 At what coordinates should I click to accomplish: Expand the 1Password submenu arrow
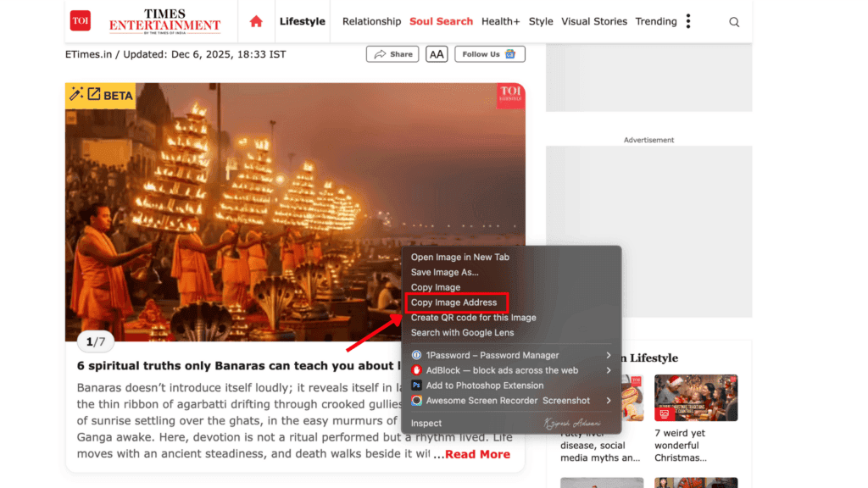coord(608,355)
